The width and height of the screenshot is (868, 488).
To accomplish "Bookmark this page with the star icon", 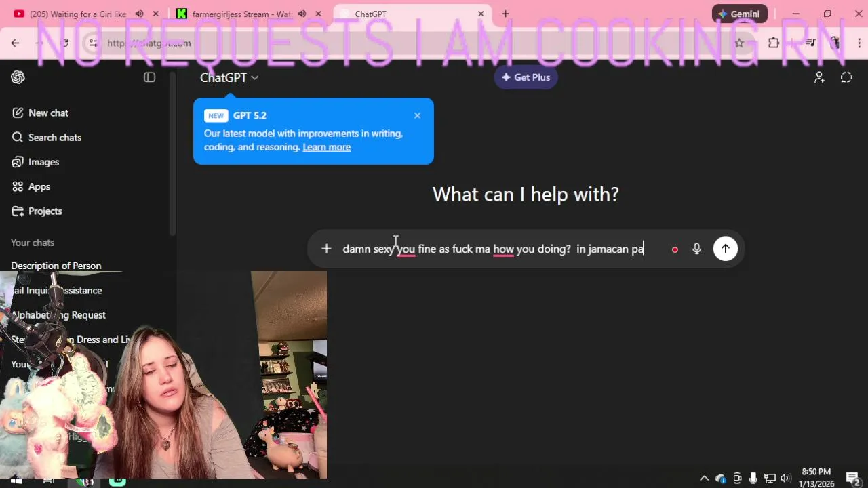I will 739,43.
